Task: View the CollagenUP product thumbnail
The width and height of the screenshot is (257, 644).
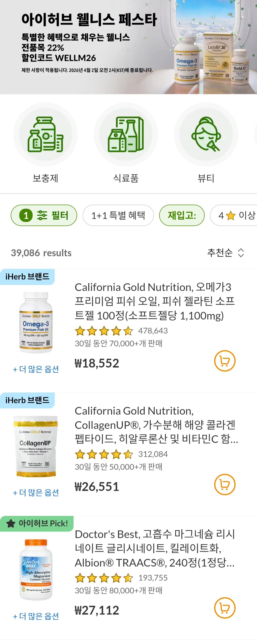Action: click(x=36, y=446)
